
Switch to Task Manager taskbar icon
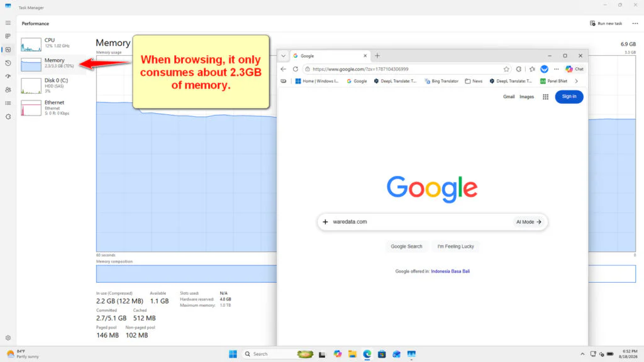click(x=411, y=354)
